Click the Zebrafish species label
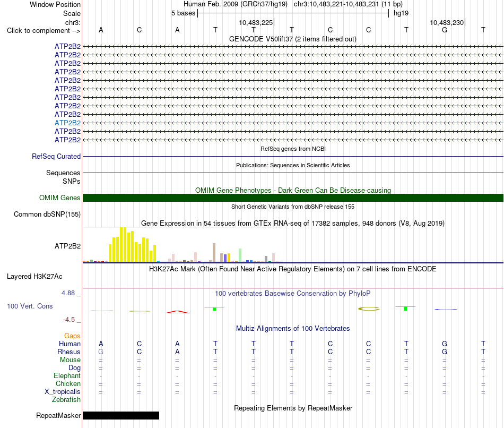The width and height of the screenshot is (504, 428). (x=66, y=399)
